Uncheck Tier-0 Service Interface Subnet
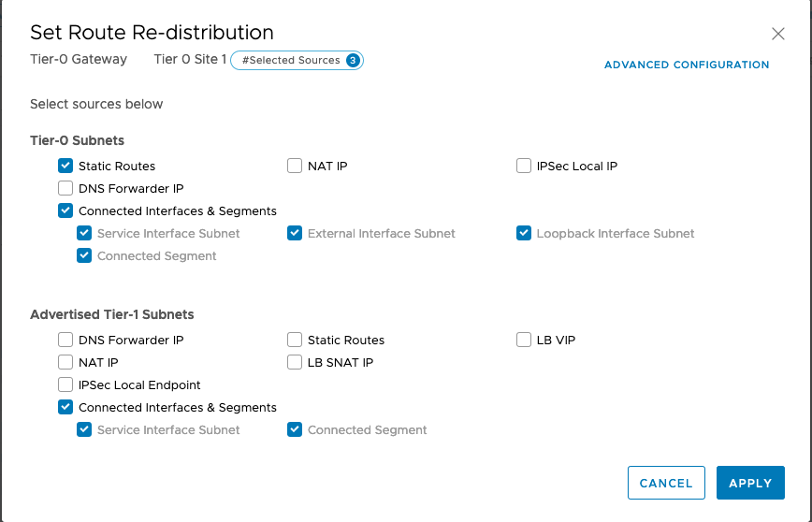The height and width of the screenshot is (522, 812). 84,234
